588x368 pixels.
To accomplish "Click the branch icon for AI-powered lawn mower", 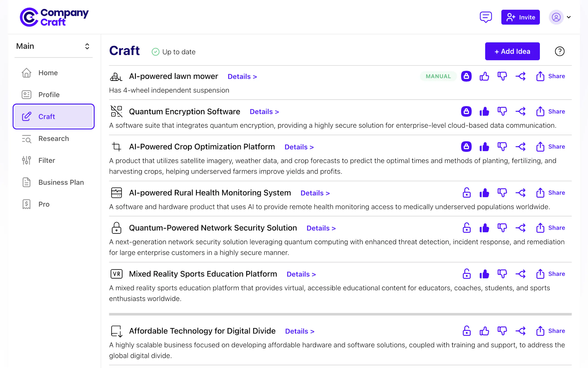I will [520, 76].
